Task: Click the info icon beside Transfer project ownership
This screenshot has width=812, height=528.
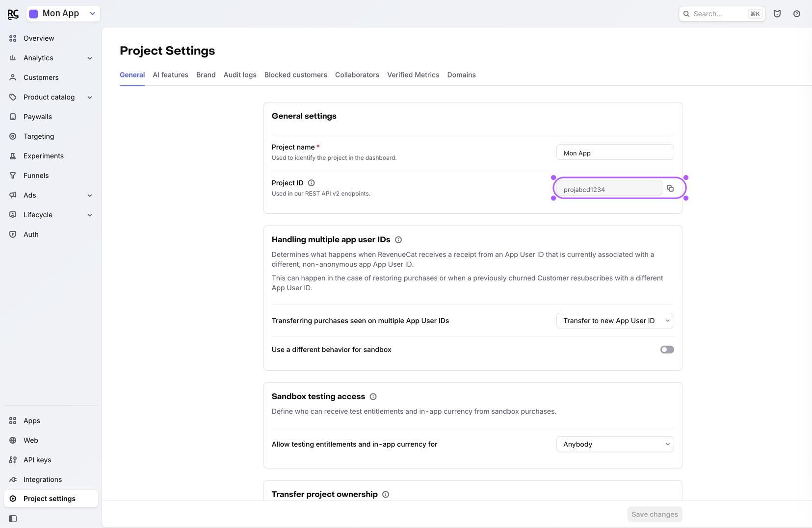Action: pos(386,494)
